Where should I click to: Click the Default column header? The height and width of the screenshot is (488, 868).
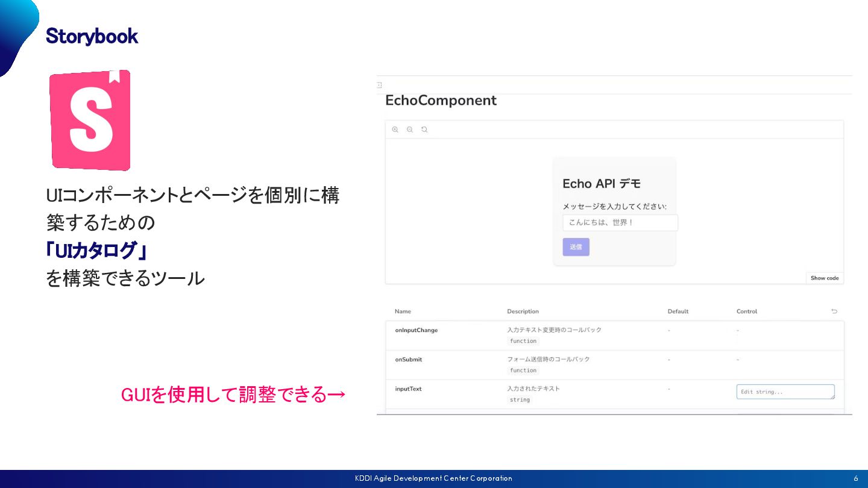(678, 311)
